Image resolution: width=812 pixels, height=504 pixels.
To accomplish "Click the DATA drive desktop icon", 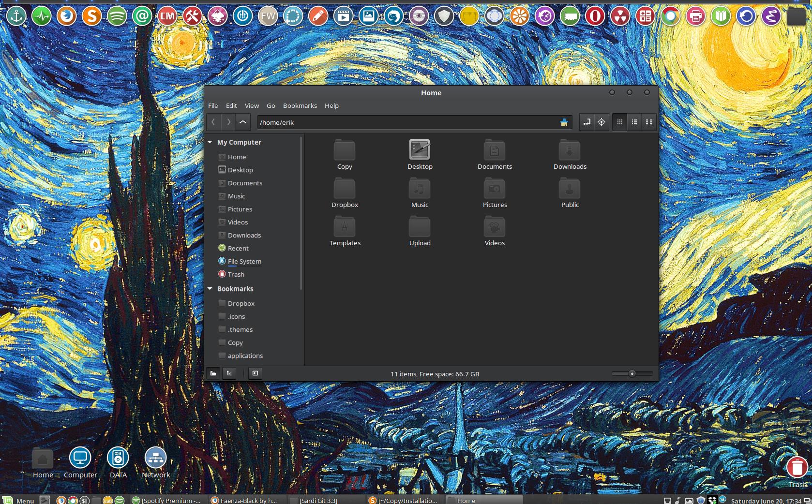I will [x=118, y=458].
